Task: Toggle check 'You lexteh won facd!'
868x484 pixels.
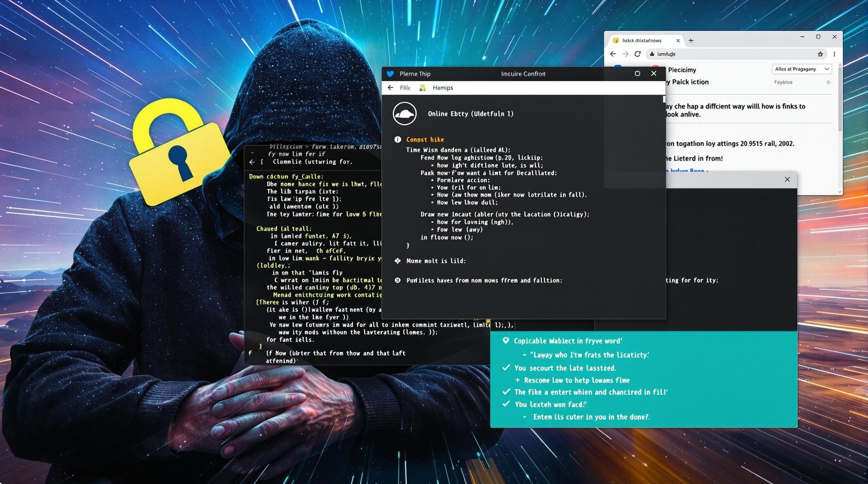Action: (506, 404)
